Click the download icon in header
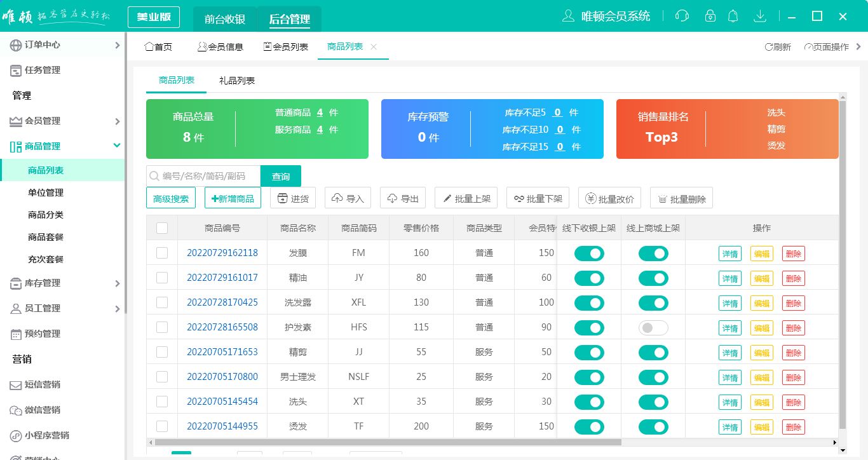The image size is (868, 460). [759, 16]
